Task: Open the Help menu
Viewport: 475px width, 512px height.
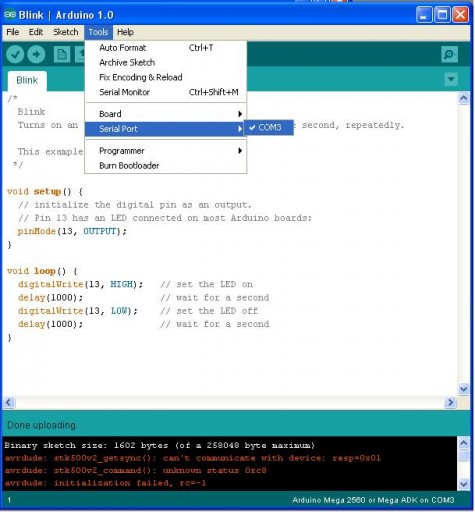Action: point(125,32)
